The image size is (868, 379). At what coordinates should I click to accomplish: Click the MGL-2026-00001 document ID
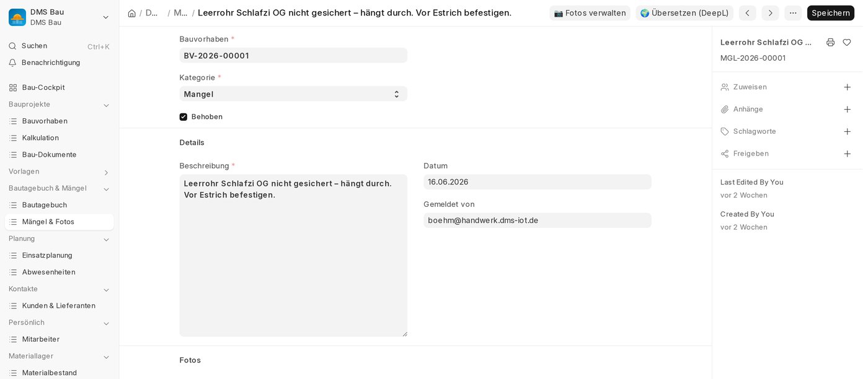point(753,58)
